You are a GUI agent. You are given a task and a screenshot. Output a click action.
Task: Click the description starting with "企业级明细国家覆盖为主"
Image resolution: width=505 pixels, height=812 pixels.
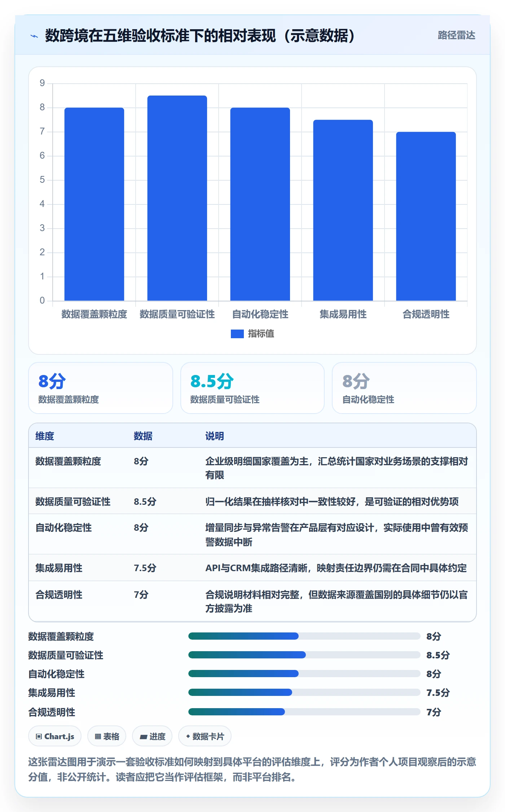pyautogui.click(x=337, y=468)
